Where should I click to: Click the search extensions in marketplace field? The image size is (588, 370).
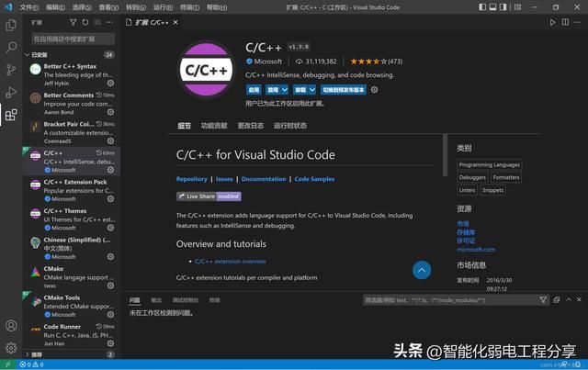click(x=72, y=39)
